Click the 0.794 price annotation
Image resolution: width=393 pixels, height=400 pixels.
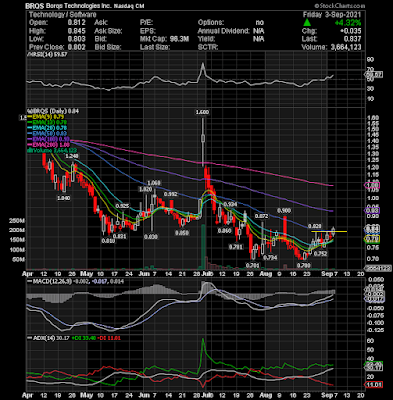click(270, 257)
